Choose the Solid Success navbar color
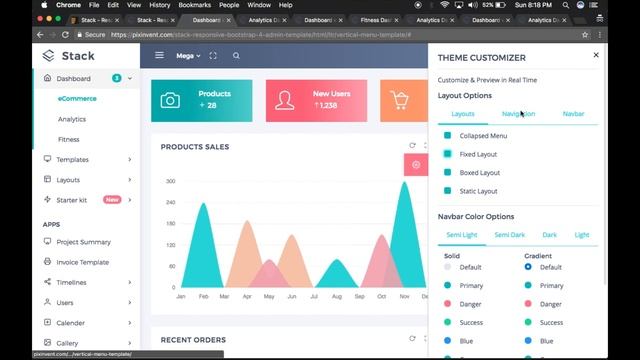640x360 pixels. [x=447, y=322]
